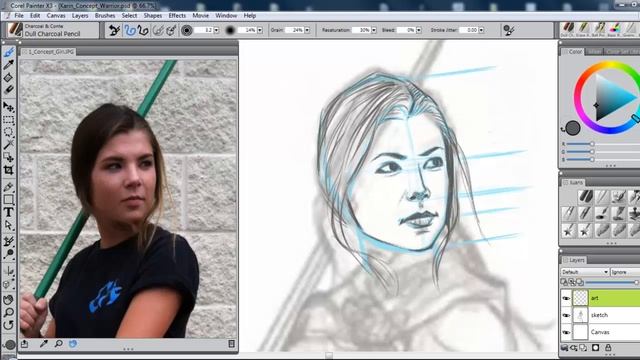This screenshot has height=360, width=640.
Task: Toggle visibility of the Canvas layer
Action: (566, 332)
